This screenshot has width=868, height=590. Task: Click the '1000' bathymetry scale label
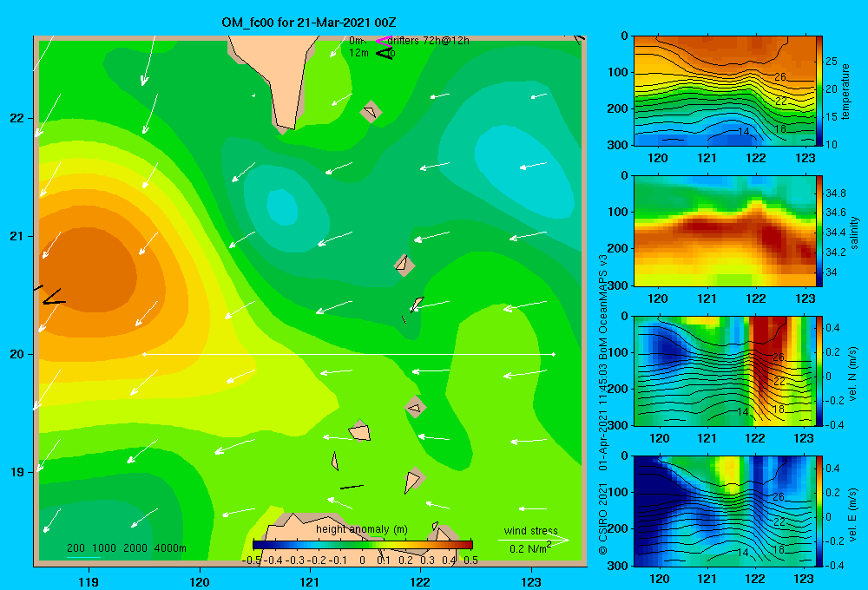pyautogui.click(x=103, y=548)
